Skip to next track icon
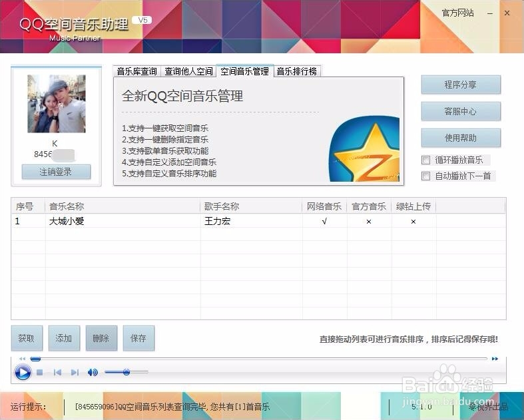Image resolution: width=524 pixels, height=420 pixels. click(75, 372)
